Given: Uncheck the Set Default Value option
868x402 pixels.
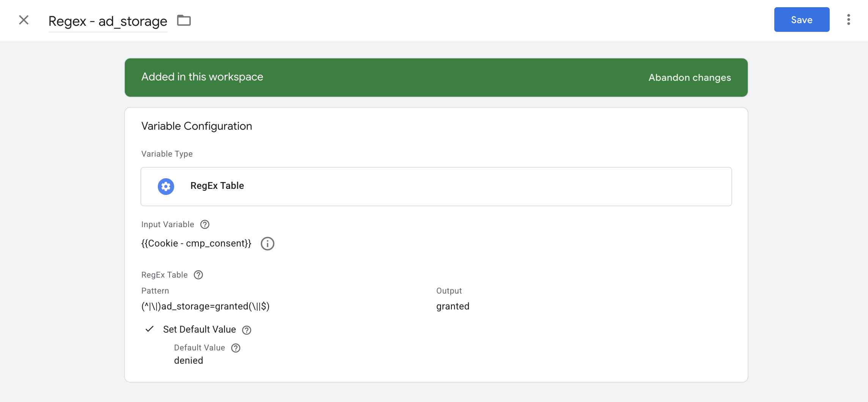Looking at the screenshot, I should point(150,329).
